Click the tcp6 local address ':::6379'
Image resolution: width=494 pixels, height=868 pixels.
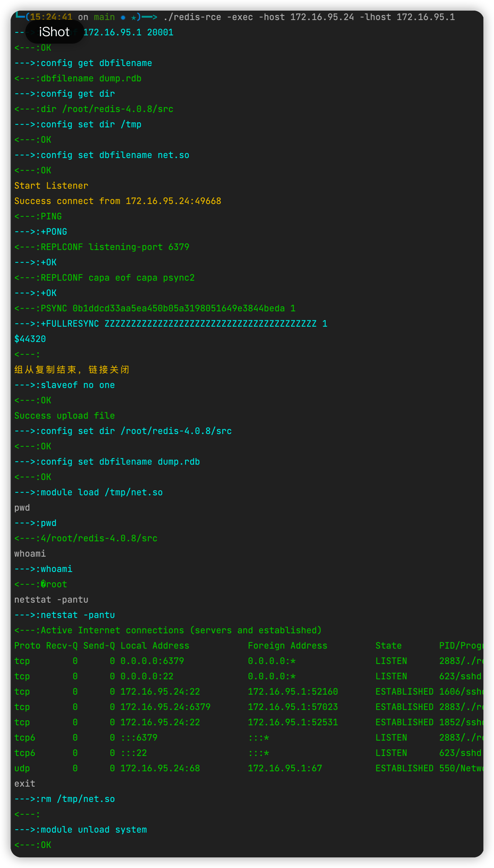click(139, 737)
